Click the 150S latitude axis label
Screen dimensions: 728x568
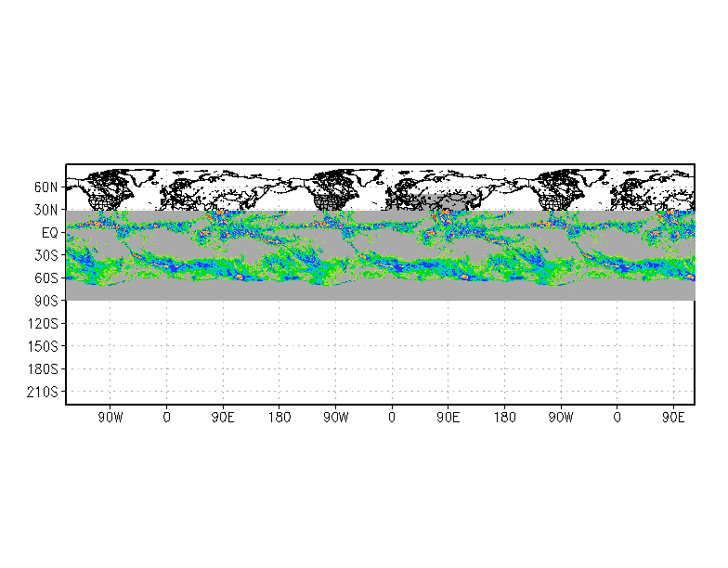[44, 346]
